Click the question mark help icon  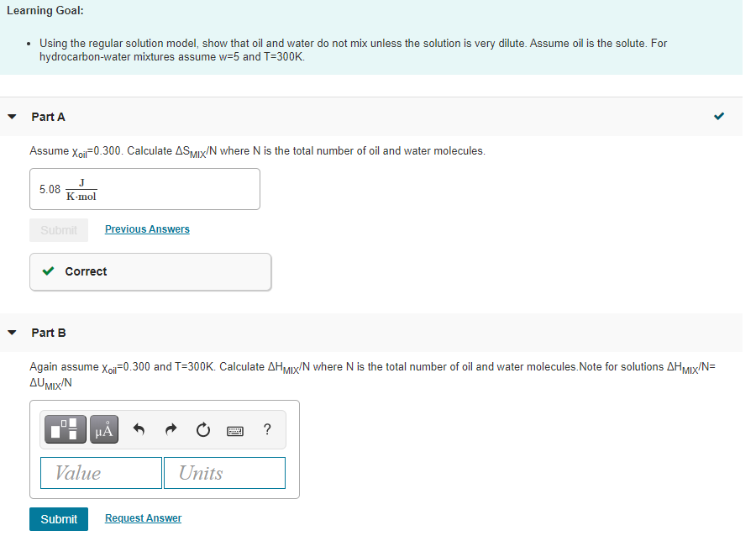click(266, 429)
